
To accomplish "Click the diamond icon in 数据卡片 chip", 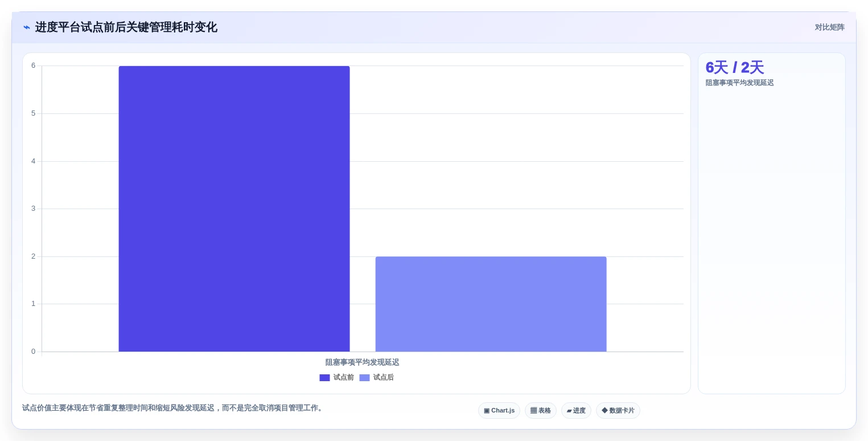I will [x=604, y=410].
